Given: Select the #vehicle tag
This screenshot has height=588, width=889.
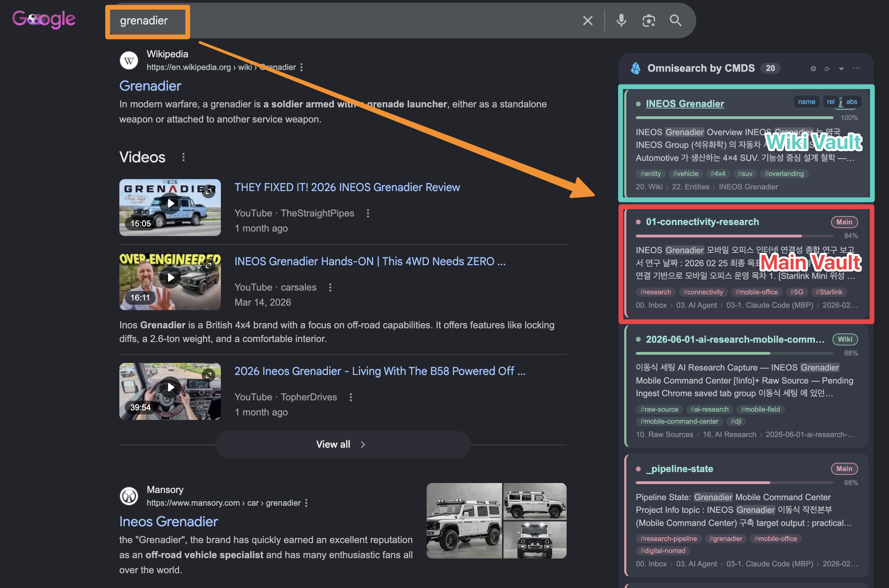Looking at the screenshot, I should [x=685, y=174].
